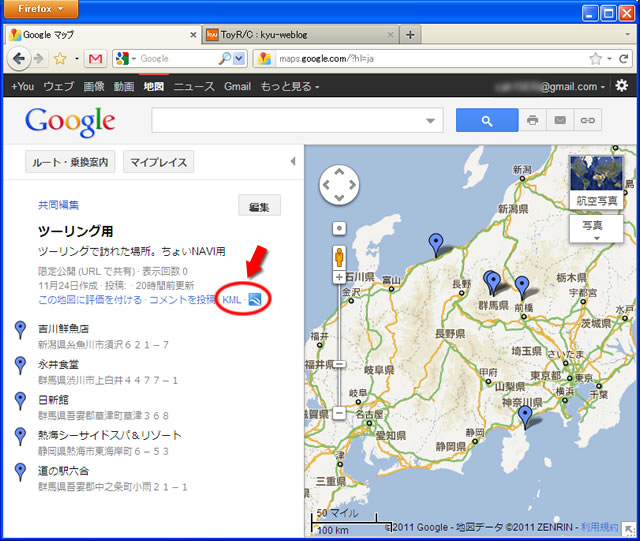The width and height of the screenshot is (640, 541).
Task: Open +You in Google bar
Action: 22,86
